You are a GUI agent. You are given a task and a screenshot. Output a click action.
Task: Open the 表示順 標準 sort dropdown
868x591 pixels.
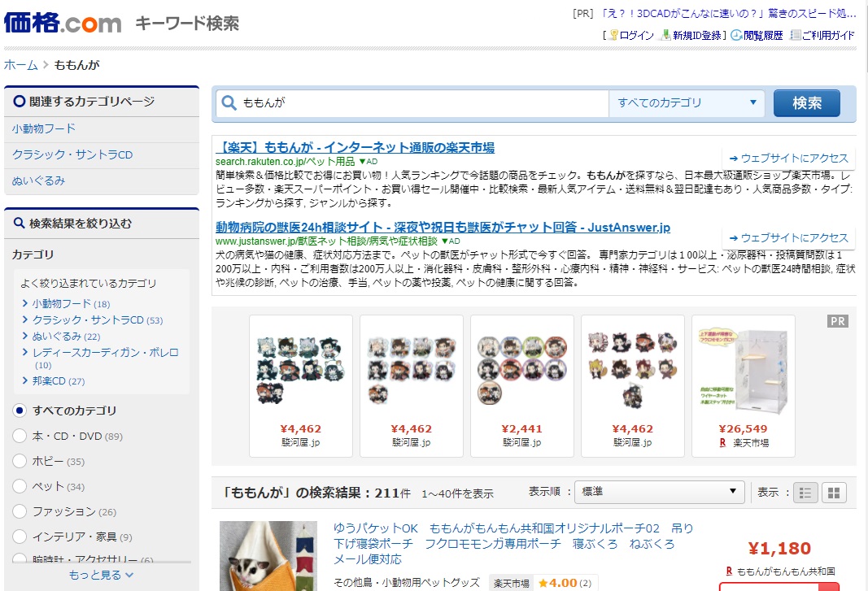[659, 492]
